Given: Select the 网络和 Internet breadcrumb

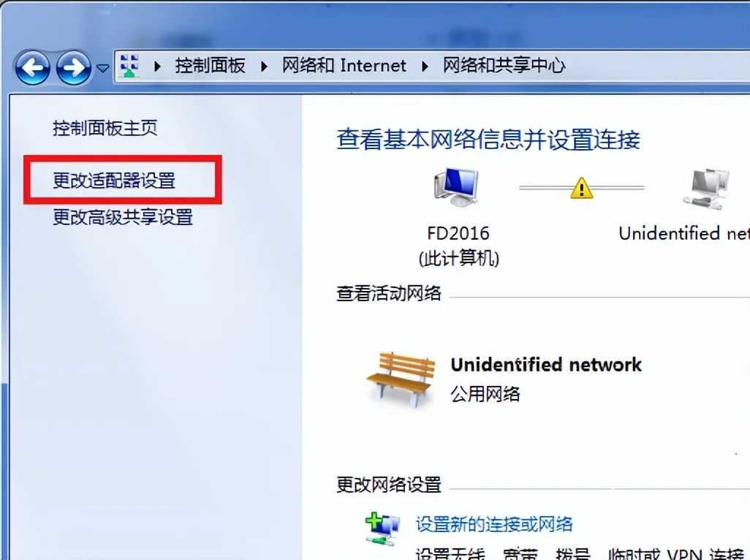Looking at the screenshot, I should point(344,66).
